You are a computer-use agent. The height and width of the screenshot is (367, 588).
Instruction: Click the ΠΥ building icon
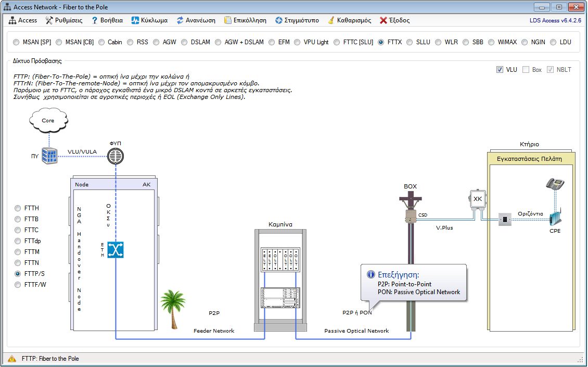[50, 156]
